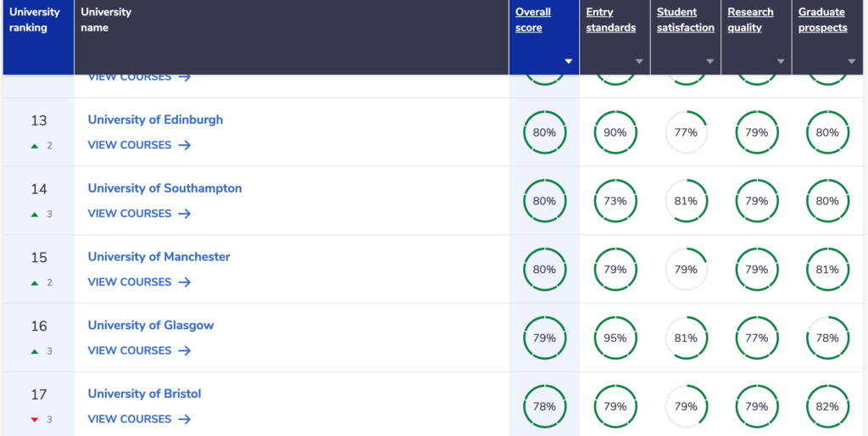868x436 pixels.
Task: Sort by the Graduate prospects column header
Action: pos(822,20)
